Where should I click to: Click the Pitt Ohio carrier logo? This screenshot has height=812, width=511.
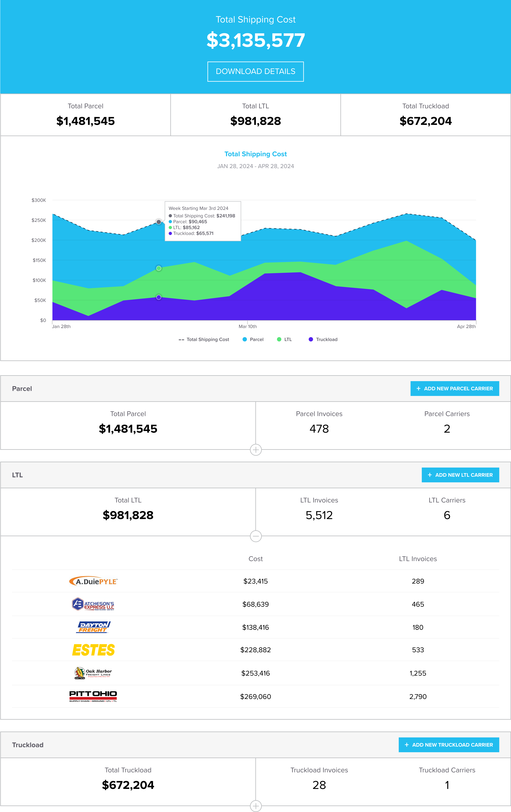[93, 696]
